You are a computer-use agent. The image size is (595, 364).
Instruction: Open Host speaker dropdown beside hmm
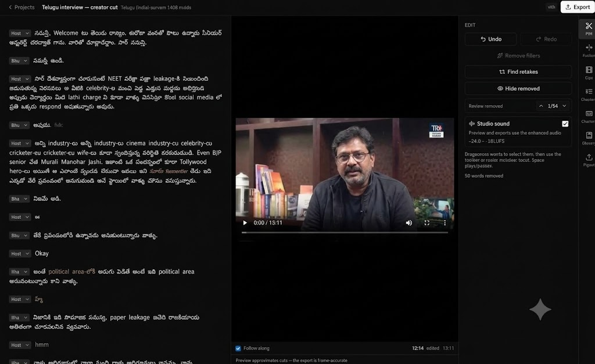click(19, 345)
